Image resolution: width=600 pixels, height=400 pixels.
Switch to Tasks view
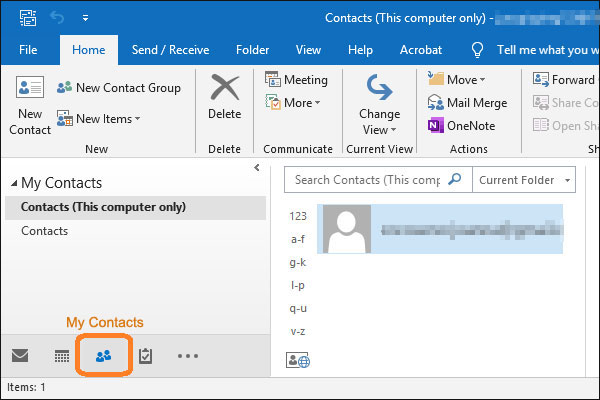click(x=145, y=356)
